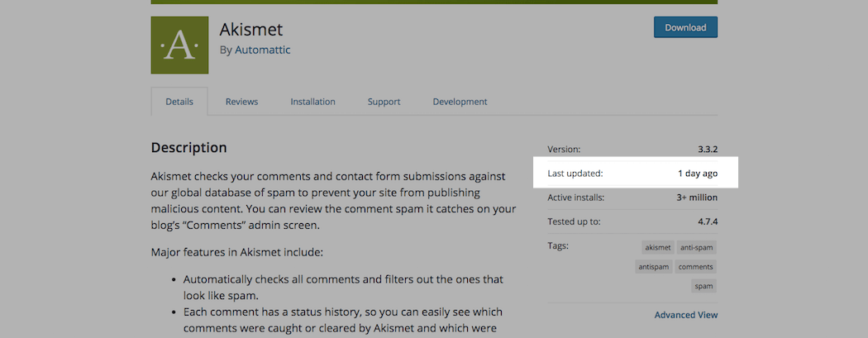Open the Advanced View link
The height and width of the screenshot is (338, 868).
tap(686, 315)
